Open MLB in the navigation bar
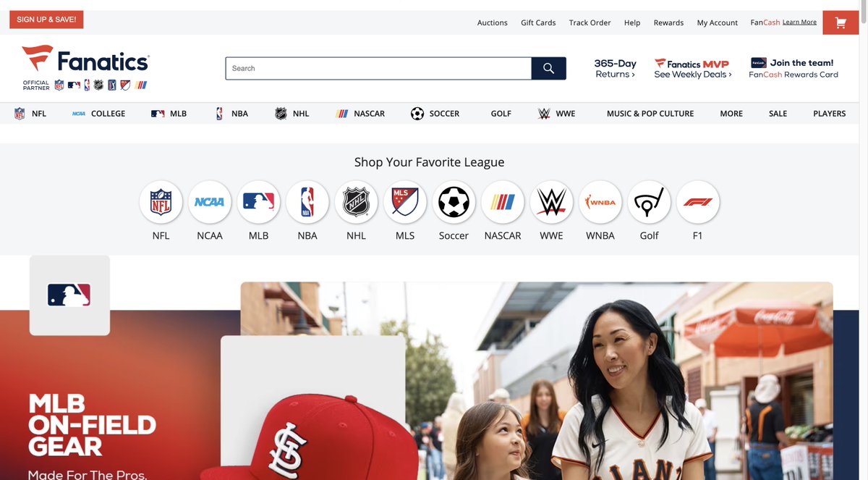The height and width of the screenshot is (480, 868). click(x=169, y=114)
